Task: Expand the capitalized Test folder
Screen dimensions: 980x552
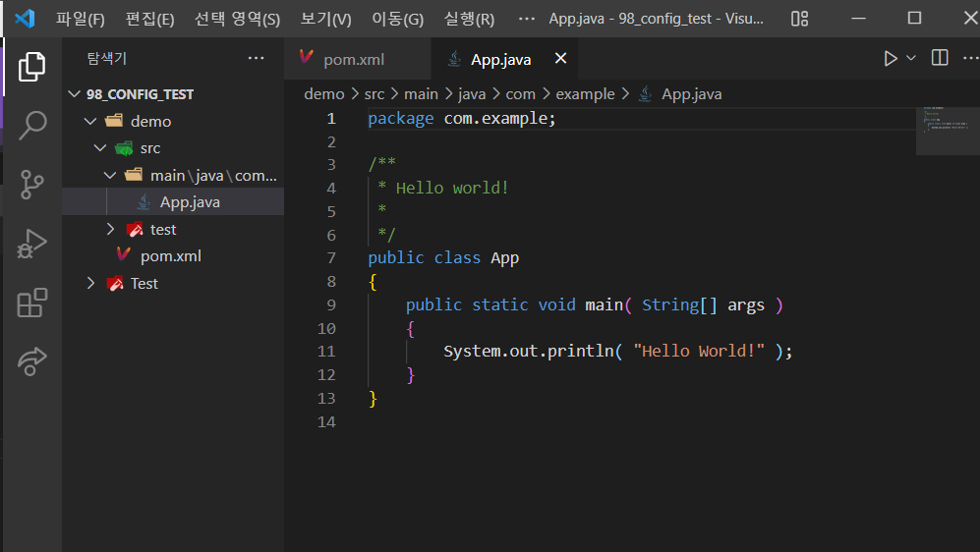Action: point(90,283)
